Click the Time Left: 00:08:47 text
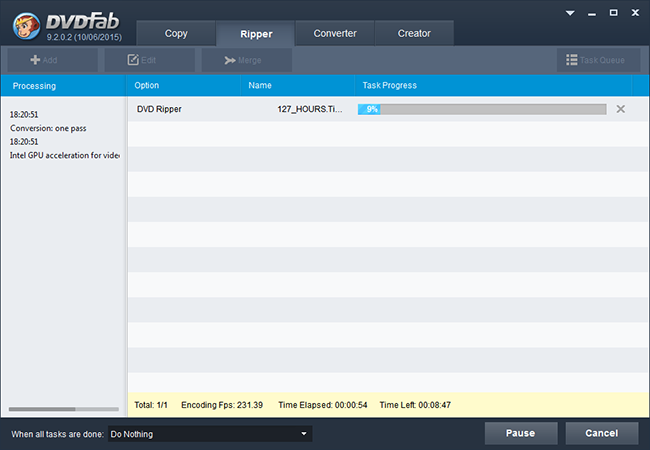 tap(415, 405)
